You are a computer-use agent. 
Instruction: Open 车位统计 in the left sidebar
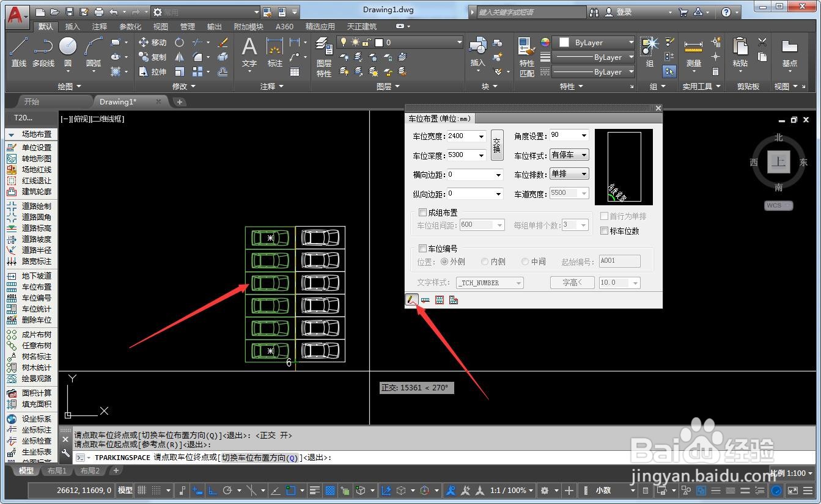click(29, 309)
